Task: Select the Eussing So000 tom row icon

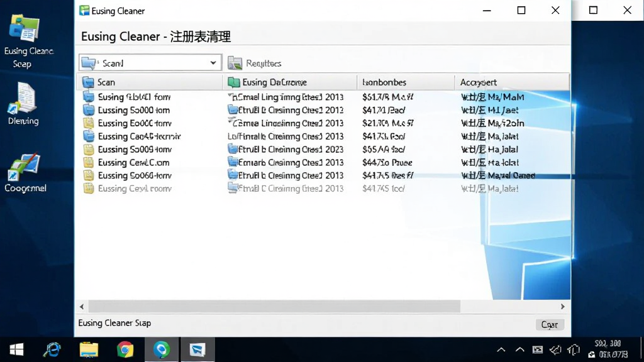Action: pyautogui.click(x=88, y=110)
